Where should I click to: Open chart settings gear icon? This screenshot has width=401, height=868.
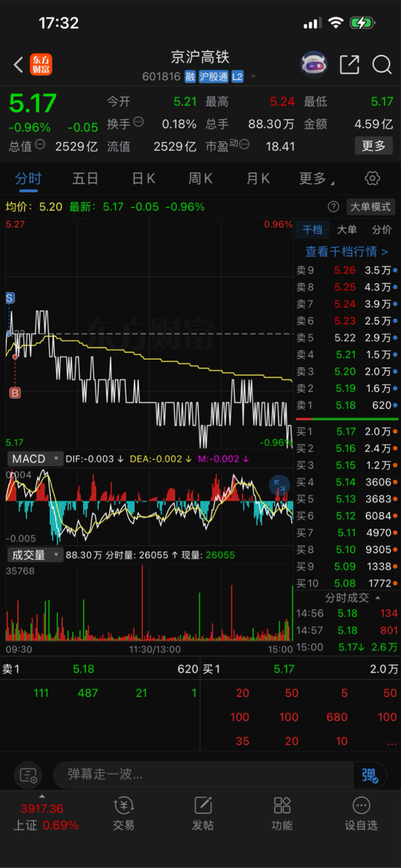(x=372, y=179)
